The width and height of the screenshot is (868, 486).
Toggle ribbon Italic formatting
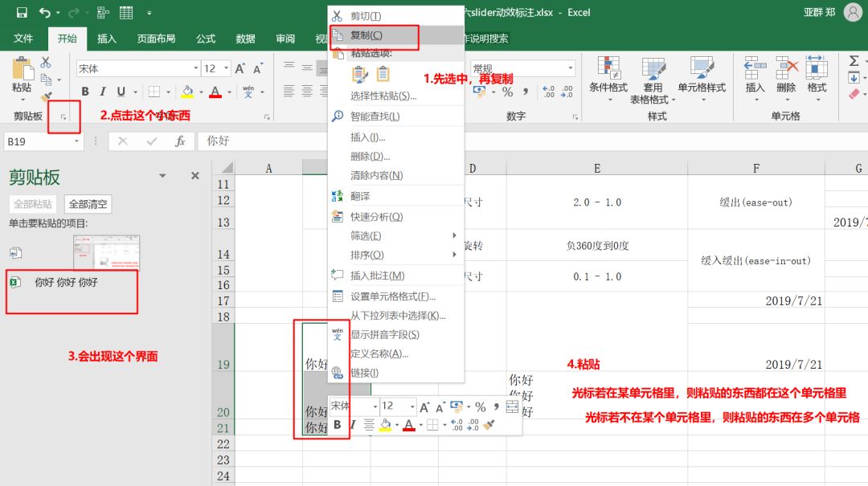pos(103,92)
